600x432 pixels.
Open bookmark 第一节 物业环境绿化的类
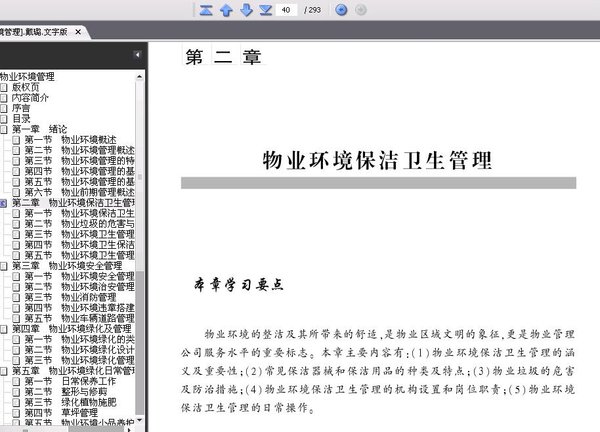pos(80,339)
